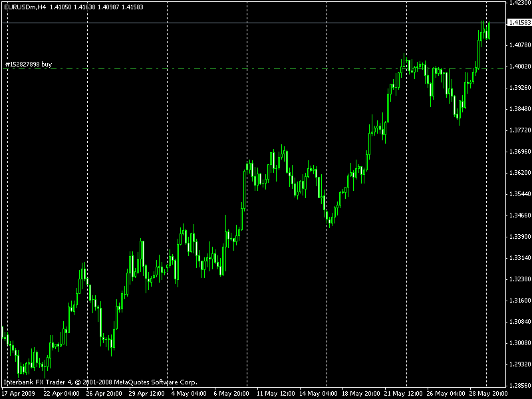
Task: Click the latest candlestick at chart's right edge
Action: tap(489, 30)
